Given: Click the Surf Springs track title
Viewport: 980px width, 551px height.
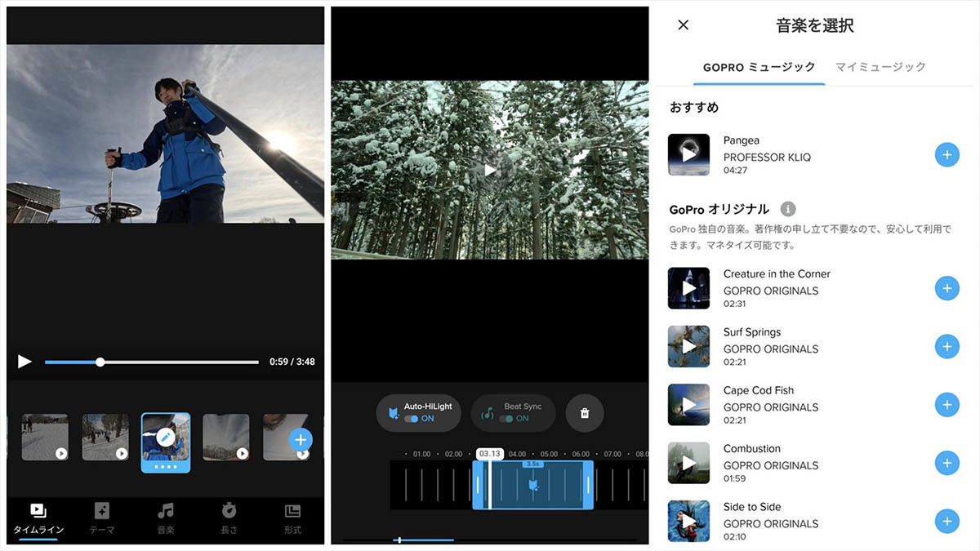Looking at the screenshot, I should (752, 332).
